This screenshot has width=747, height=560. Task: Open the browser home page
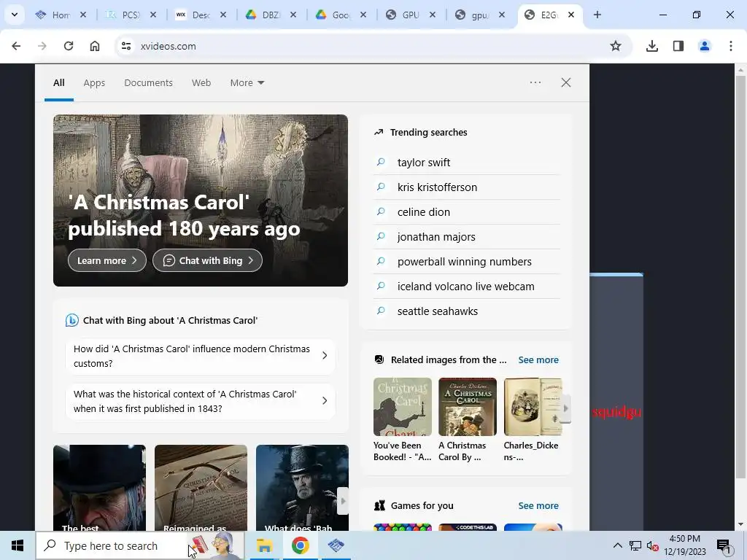95,46
